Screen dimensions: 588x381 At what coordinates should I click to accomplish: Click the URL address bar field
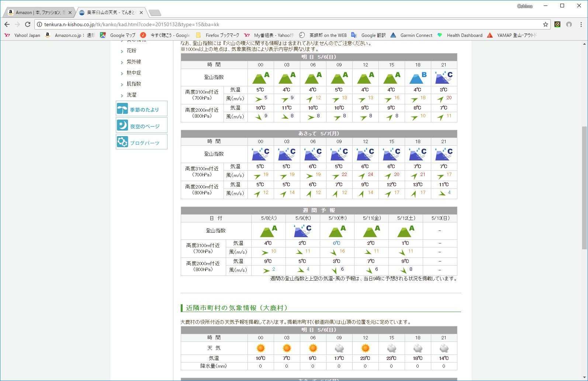click(x=288, y=24)
